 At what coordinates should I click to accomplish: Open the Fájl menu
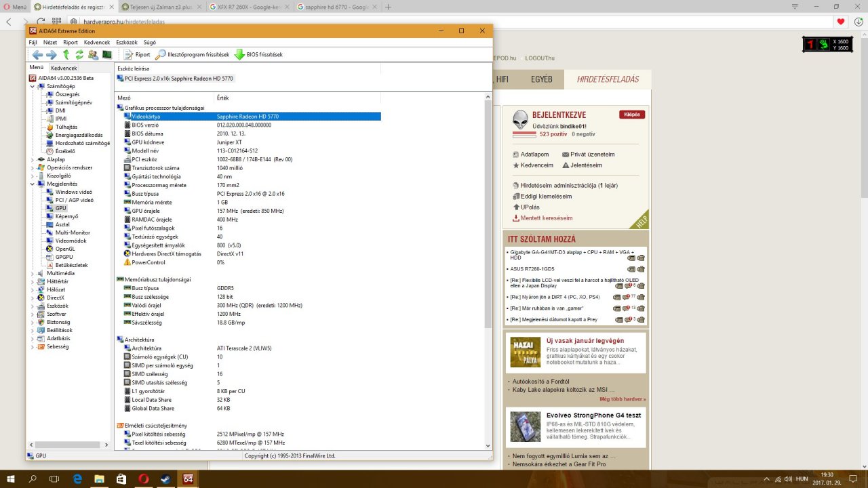click(33, 42)
